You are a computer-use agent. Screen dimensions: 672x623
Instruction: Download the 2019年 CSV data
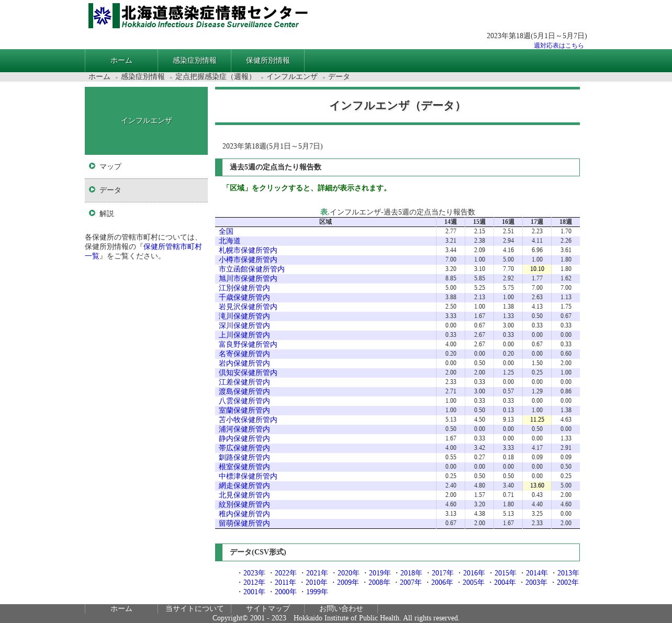point(380,573)
